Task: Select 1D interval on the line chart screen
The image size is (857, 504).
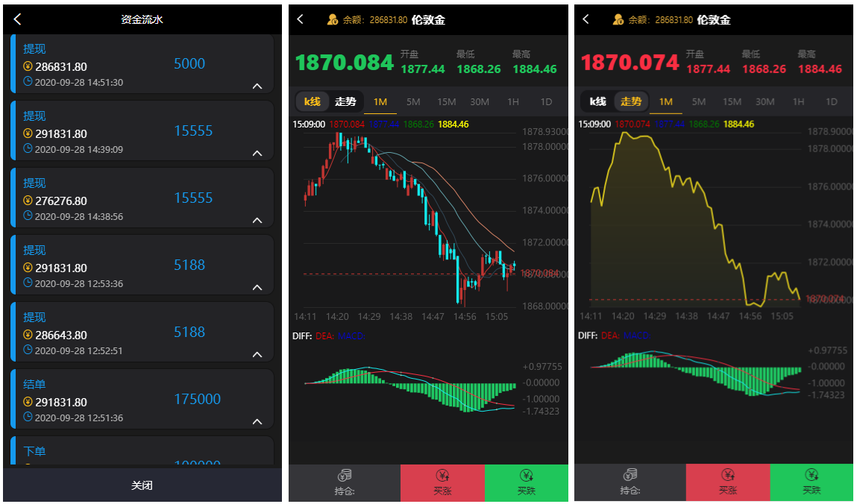Action: pos(832,102)
